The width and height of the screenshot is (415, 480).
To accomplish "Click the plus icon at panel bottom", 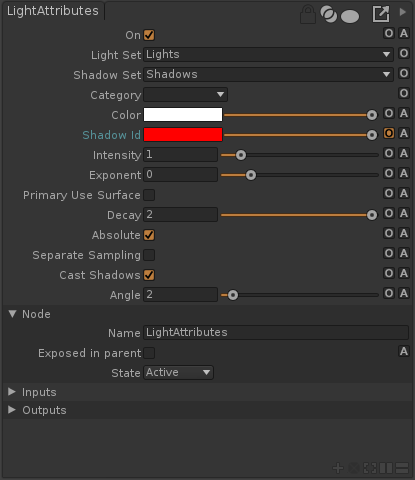I will coord(338,468).
